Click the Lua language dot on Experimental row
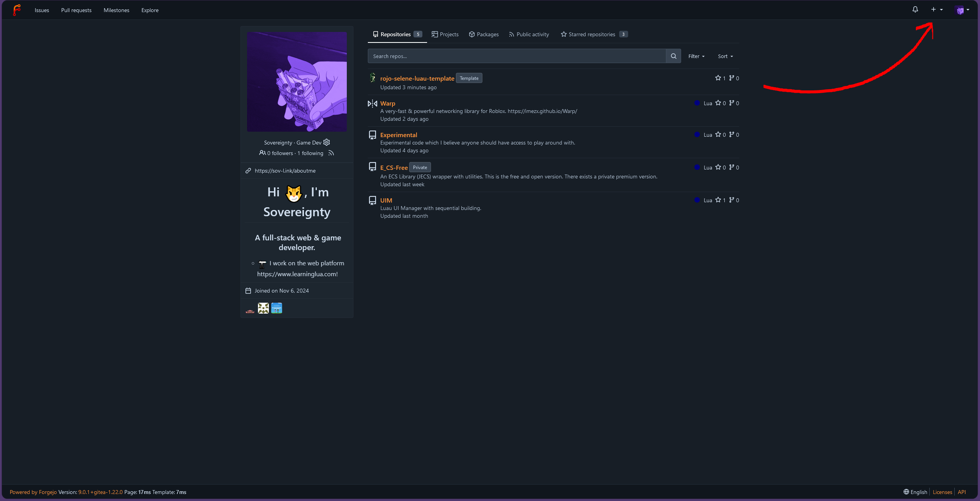Image resolution: width=980 pixels, height=501 pixels. tap(697, 134)
